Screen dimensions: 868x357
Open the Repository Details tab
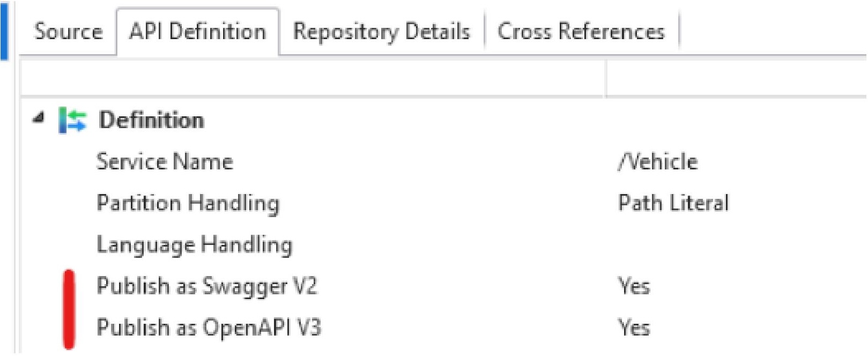(x=381, y=32)
